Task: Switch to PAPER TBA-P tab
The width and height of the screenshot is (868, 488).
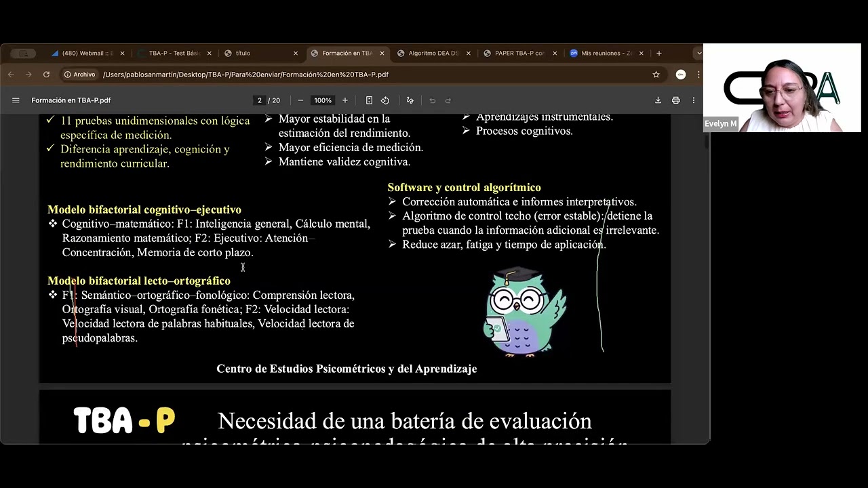Action: point(520,53)
